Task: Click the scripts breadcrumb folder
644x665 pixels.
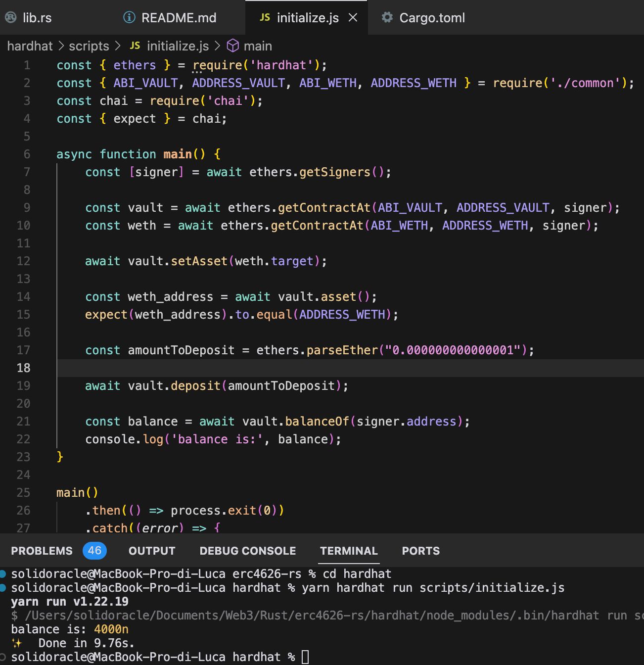Action: point(89,46)
